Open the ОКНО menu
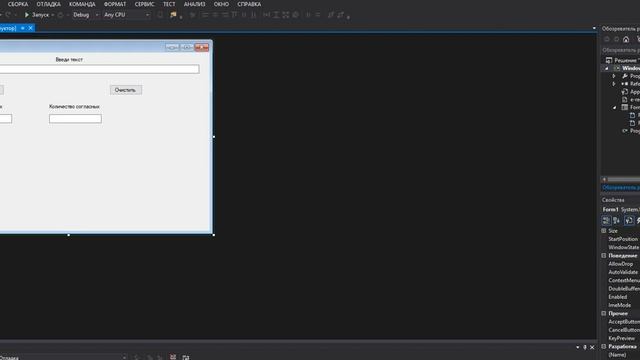This screenshot has height=360, width=640. point(221,4)
